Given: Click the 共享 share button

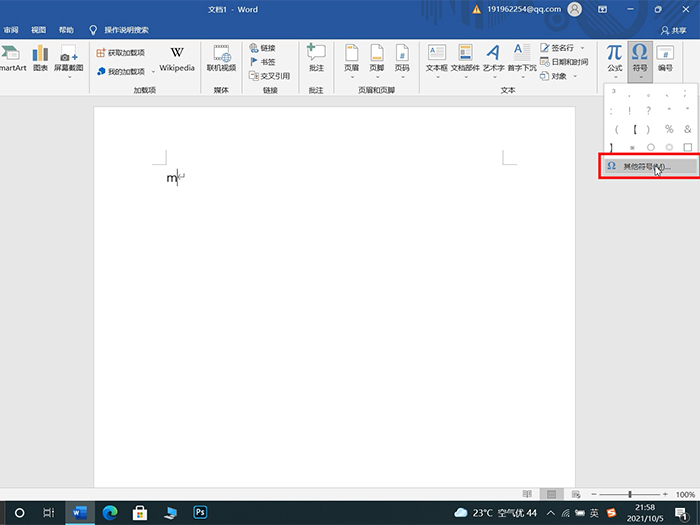Looking at the screenshot, I should 674,30.
